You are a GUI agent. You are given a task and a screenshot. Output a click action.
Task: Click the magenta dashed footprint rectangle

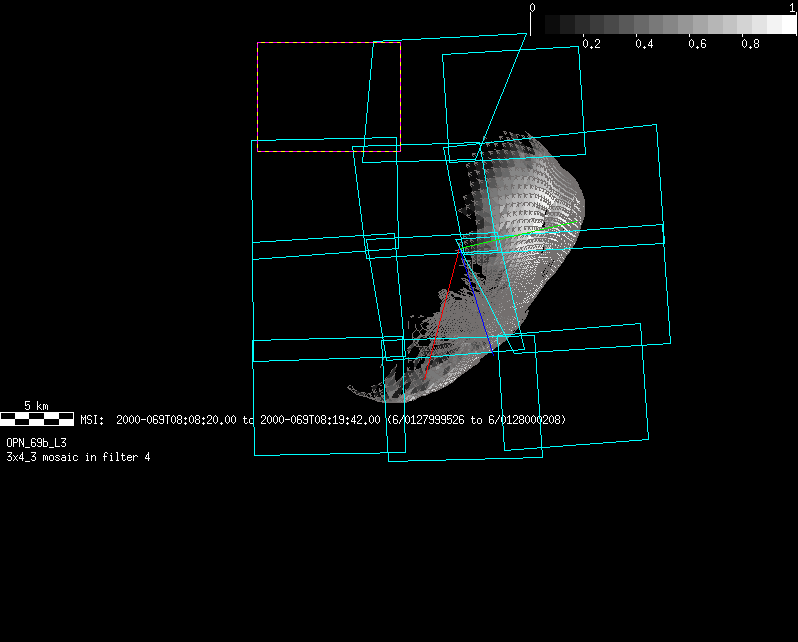(258, 95)
